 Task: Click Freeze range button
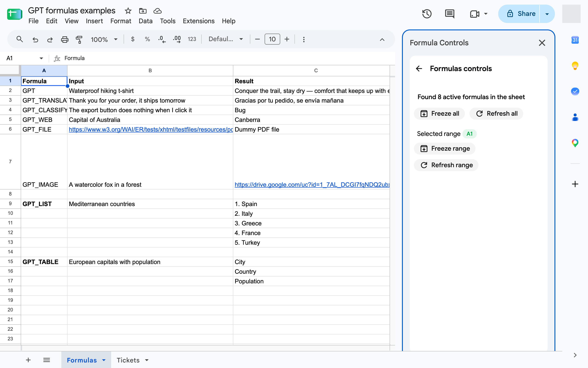point(445,149)
